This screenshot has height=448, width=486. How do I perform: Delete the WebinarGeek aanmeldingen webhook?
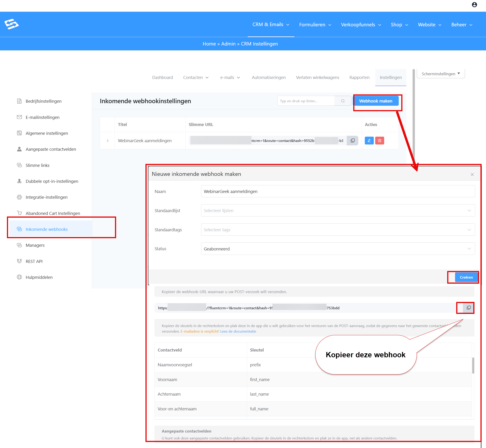click(x=379, y=141)
